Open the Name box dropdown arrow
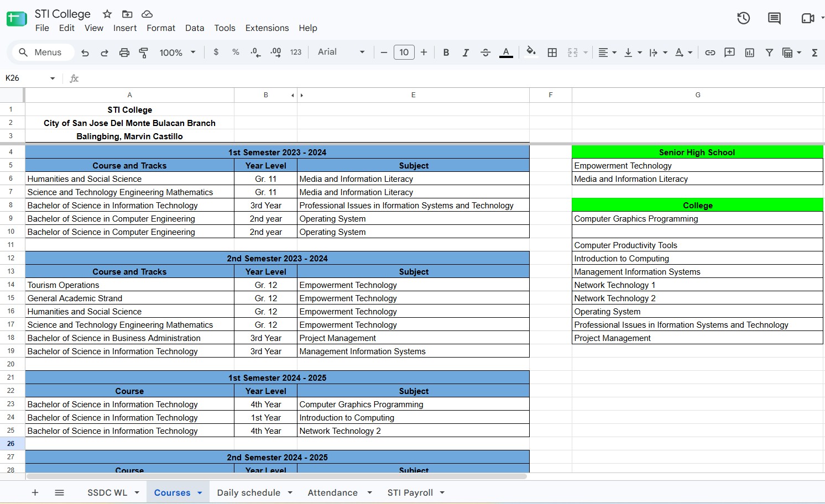825x504 pixels. [53, 78]
